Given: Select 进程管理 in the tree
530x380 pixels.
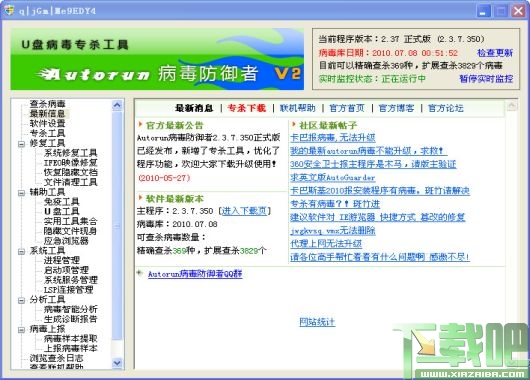Looking at the screenshot, I should [x=62, y=260].
